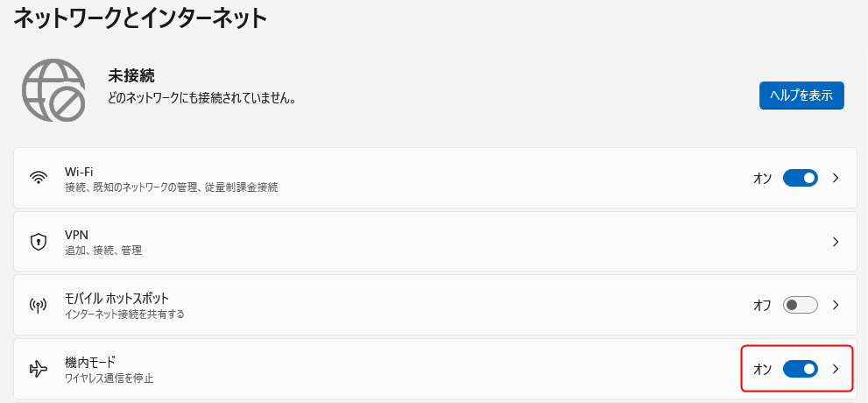The height and width of the screenshot is (403, 868).
Task: Click the VPN shield icon
Action: [x=38, y=242]
